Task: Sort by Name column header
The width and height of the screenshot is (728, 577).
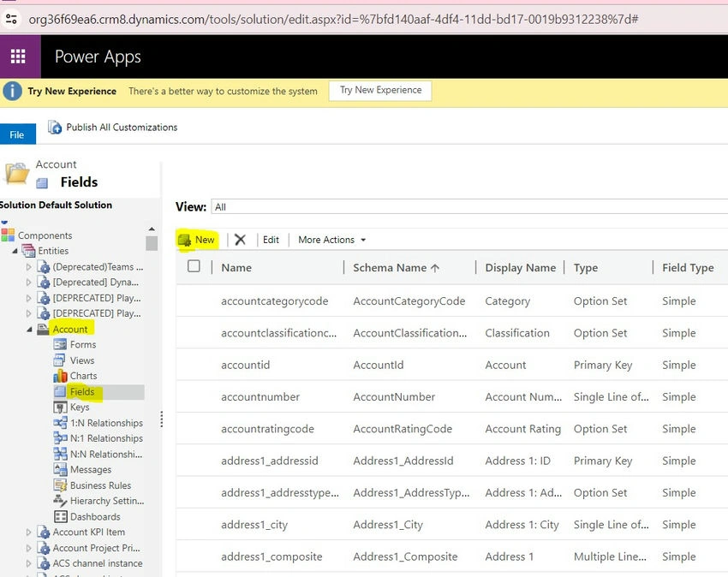Action: coord(236,268)
